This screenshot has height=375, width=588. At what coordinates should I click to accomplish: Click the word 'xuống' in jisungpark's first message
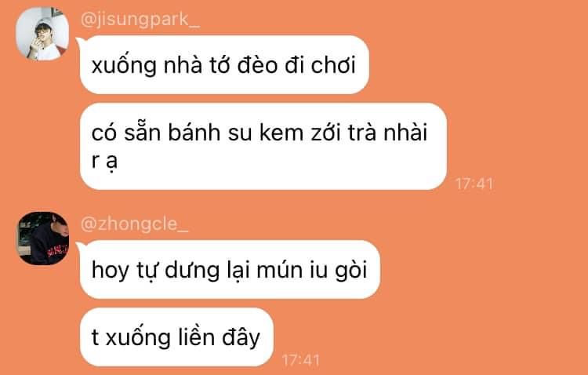[124, 65]
